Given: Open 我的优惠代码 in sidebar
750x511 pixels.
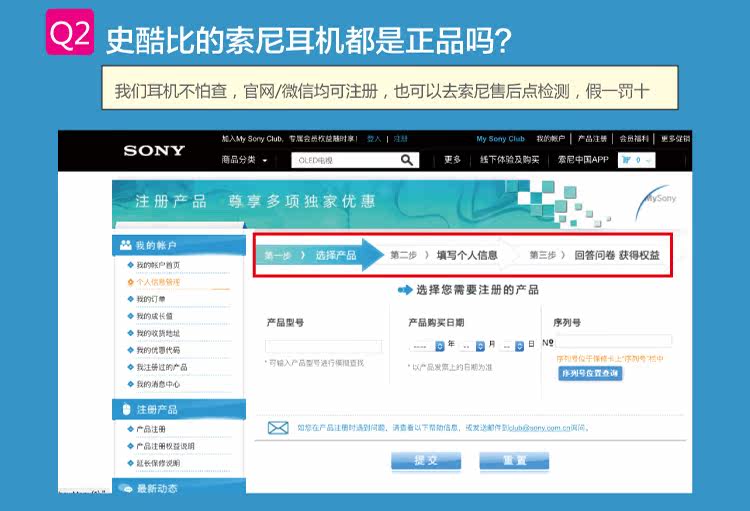Looking at the screenshot, I should pos(158,350).
